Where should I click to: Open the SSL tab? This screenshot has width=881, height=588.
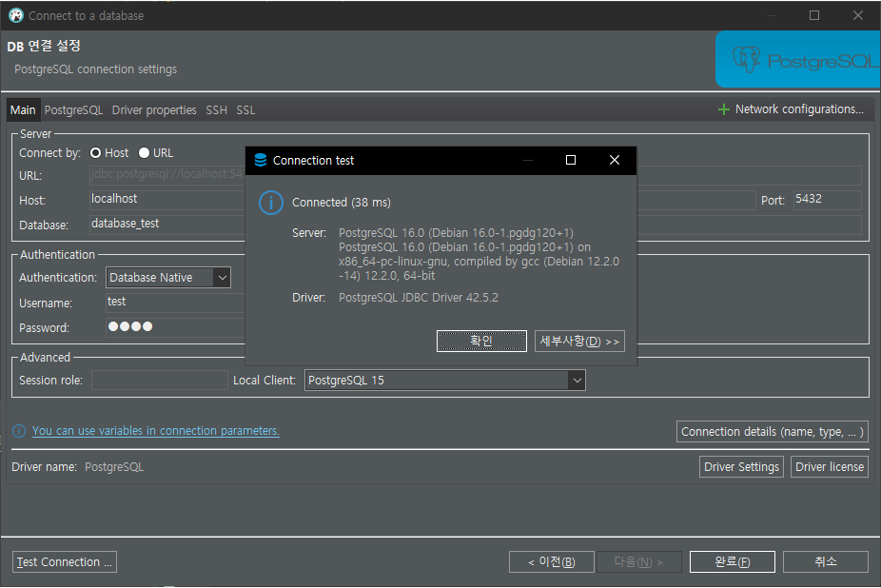(x=245, y=110)
